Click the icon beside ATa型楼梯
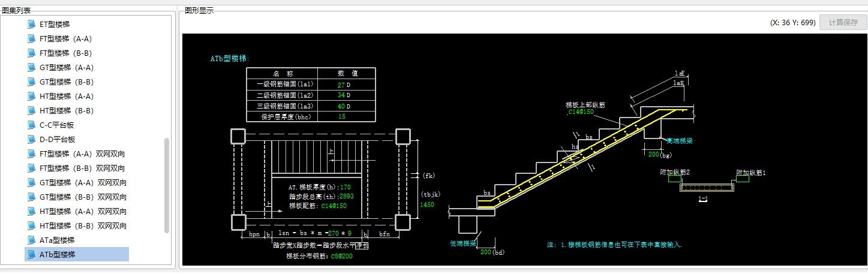 point(31,240)
